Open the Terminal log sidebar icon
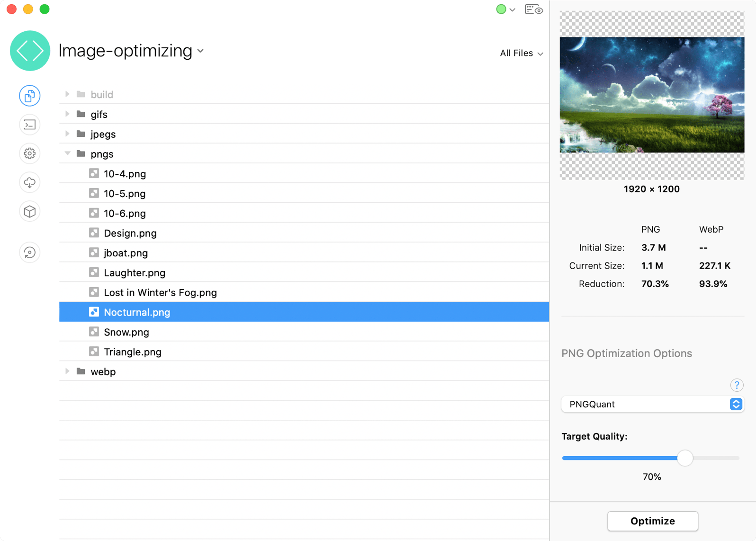The width and height of the screenshot is (756, 541). 29,125
